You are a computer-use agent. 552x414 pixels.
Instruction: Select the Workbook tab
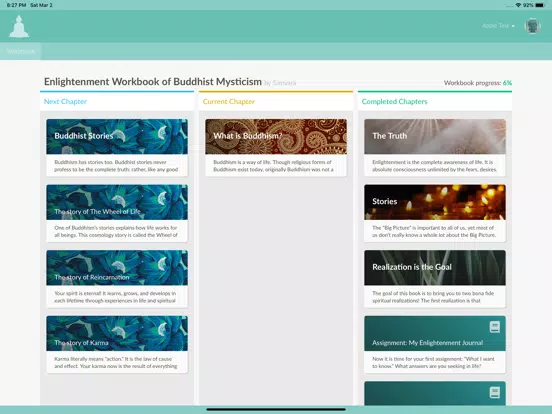coord(20,51)
